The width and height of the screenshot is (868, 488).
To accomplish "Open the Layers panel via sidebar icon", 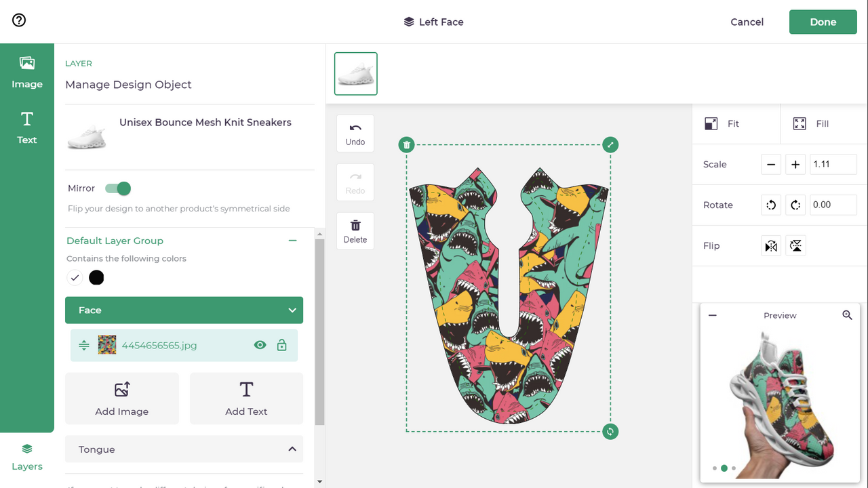I will (26, 455).
